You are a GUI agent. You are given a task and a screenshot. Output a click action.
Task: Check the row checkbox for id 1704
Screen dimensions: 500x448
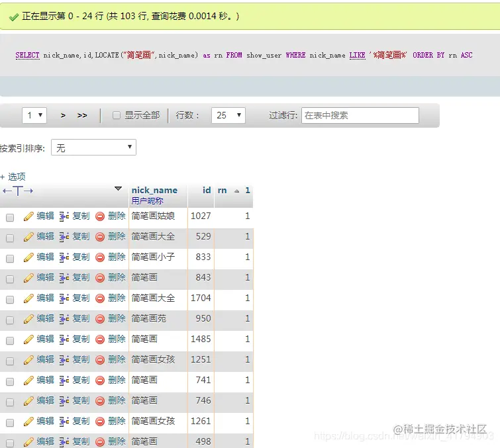(x=10, y=300)
